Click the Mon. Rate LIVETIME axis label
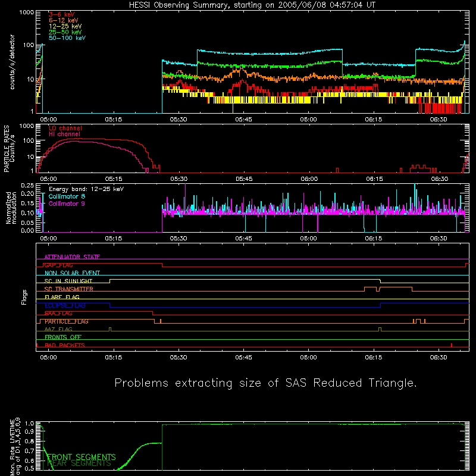Viewport: 476px width, 476px height. tap(15, 447)
